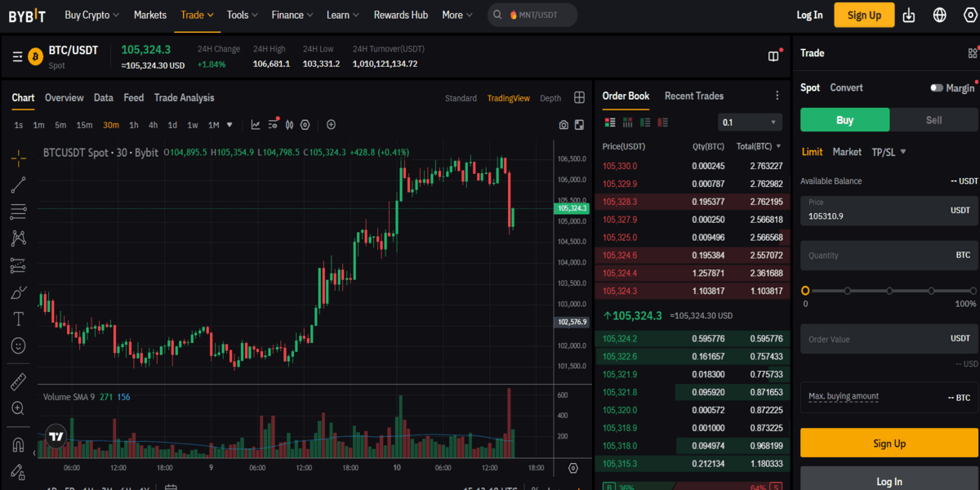
Task: Open the Rewards Hub page
Action: 400,14
